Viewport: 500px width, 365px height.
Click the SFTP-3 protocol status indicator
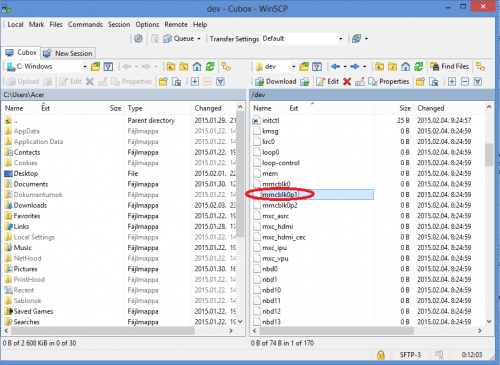coord(410,355)
